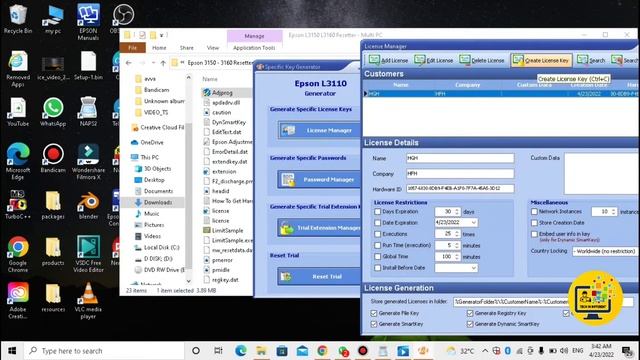640x360 pixels.
Task: Click Create License Key toolbar button
Action: [541, 60]
